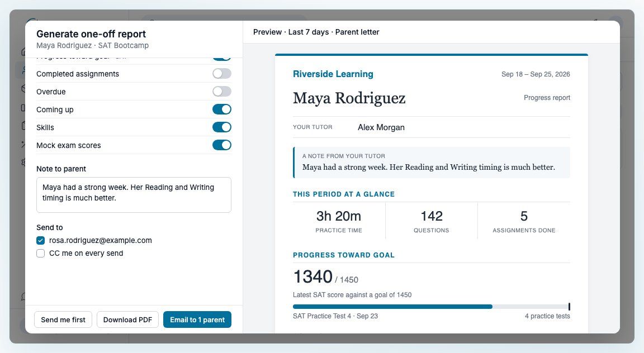Click the PRACTICE TIME caption
The height and width of the screenshot is (353, 644).
click(x=339, y=230)
